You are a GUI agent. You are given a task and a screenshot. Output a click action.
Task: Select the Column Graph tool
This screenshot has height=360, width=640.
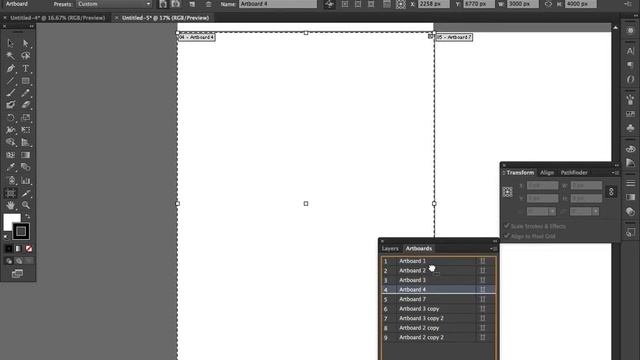[x=26, y=180]
